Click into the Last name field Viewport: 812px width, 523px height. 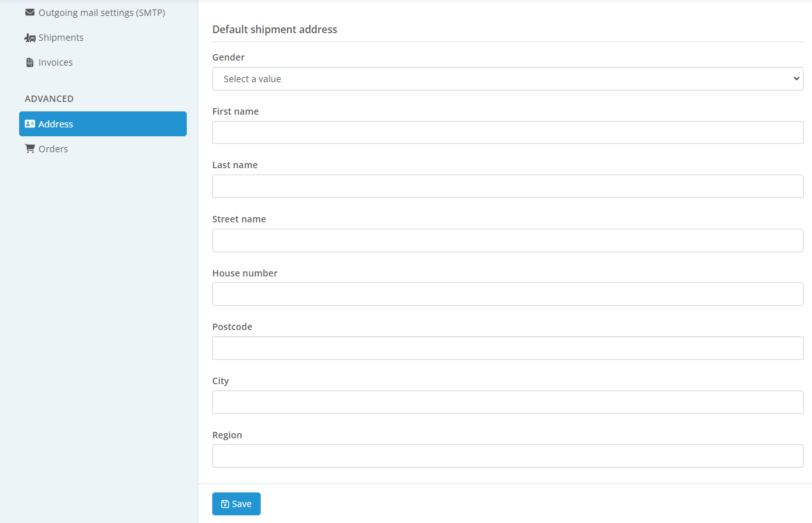point(507,186)
